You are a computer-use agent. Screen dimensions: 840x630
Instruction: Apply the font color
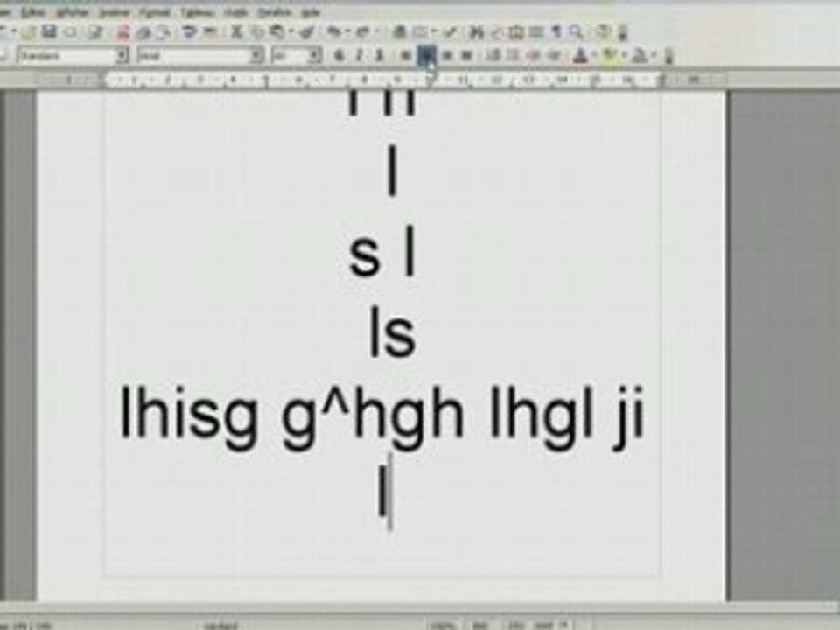580,55
